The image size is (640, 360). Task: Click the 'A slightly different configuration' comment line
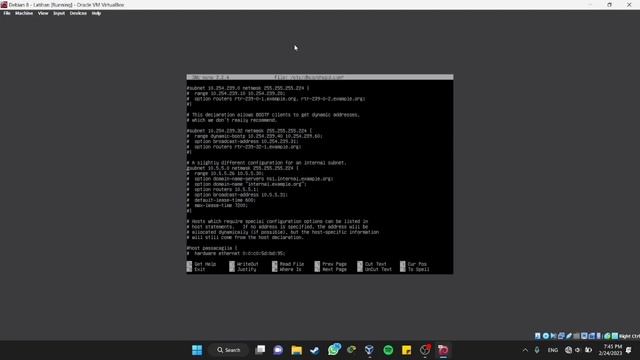point(268,162)
